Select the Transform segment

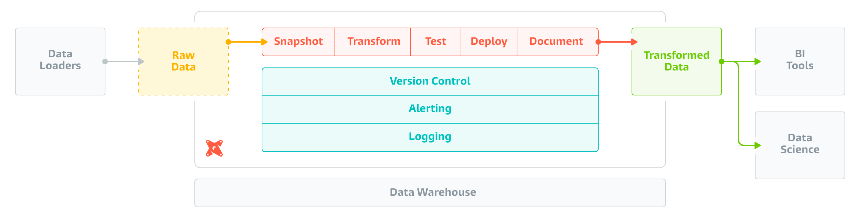click(x=373, y=42)
